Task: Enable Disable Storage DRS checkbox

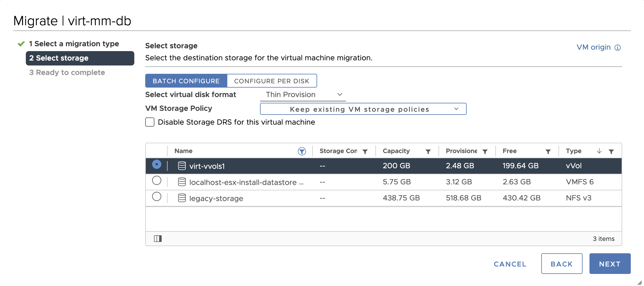Action: click(x=150, y=122)
